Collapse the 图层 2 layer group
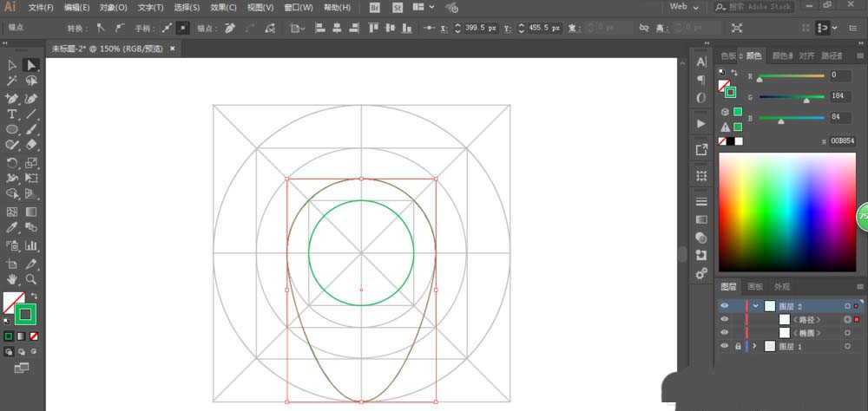 [x=755, y=305]
